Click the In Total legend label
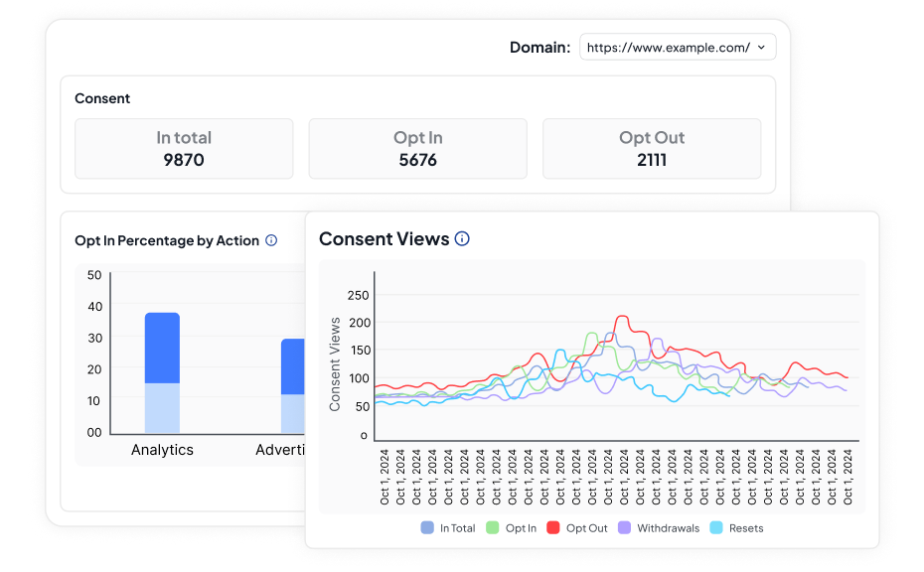The width and height of the screenshot is (924, 572). [x=458, y=528]
